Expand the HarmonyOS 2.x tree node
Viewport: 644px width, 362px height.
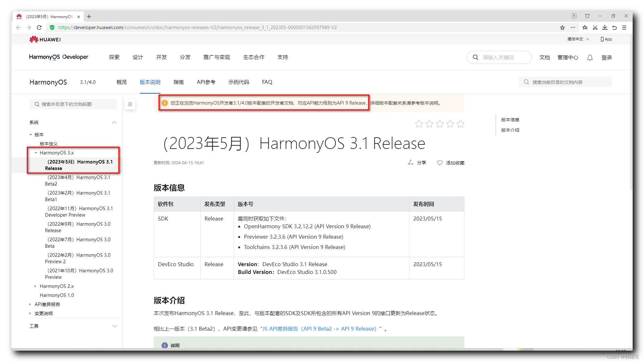coord(35,286)
